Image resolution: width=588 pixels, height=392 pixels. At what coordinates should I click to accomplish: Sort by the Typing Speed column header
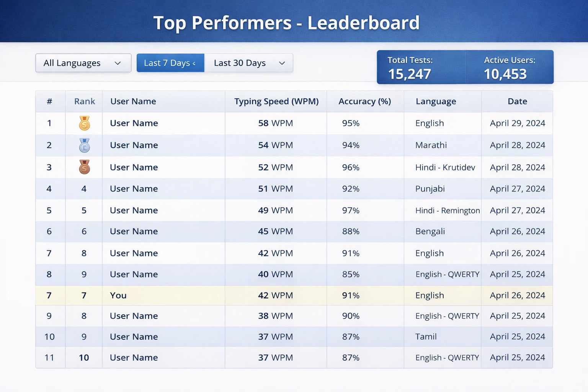click(276, 101)
